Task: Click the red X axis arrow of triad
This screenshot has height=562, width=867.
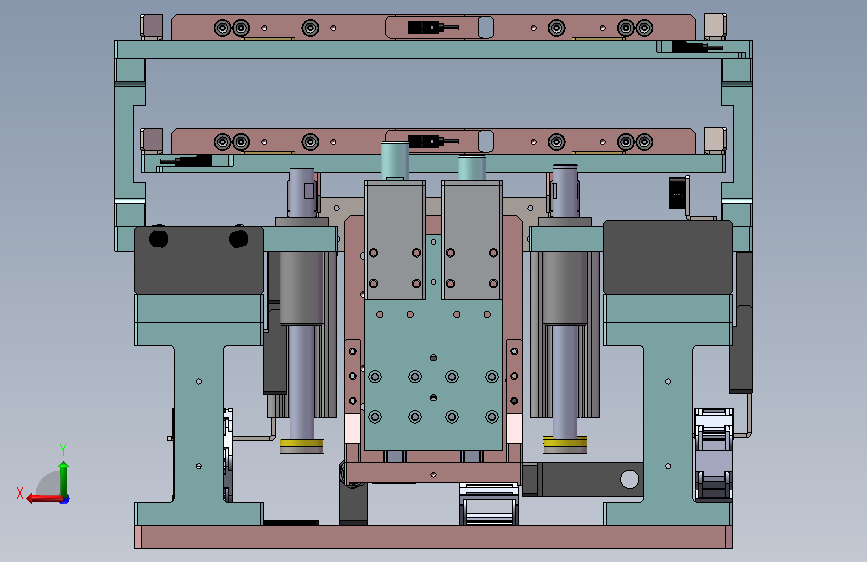Action: coord(43,499)
